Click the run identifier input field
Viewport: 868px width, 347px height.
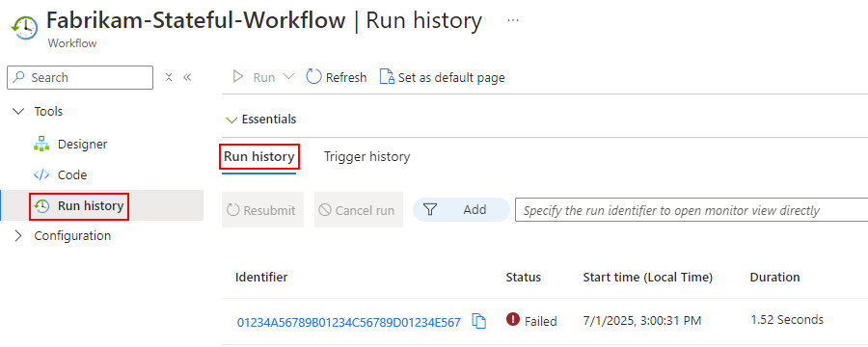692,210
